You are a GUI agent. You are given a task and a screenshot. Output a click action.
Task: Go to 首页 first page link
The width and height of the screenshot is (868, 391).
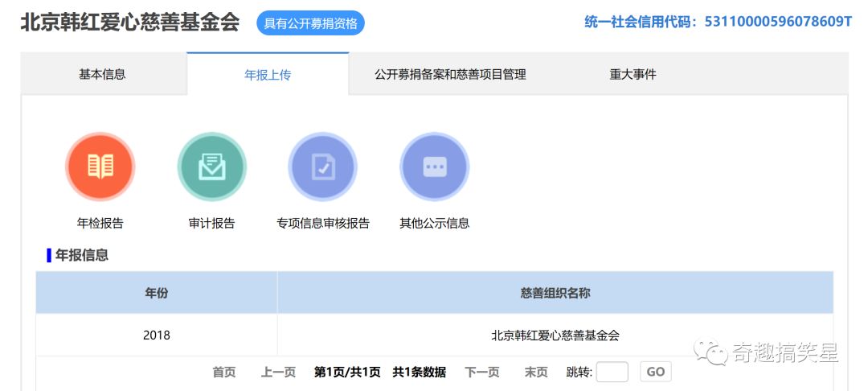click(x=224, y=372)
